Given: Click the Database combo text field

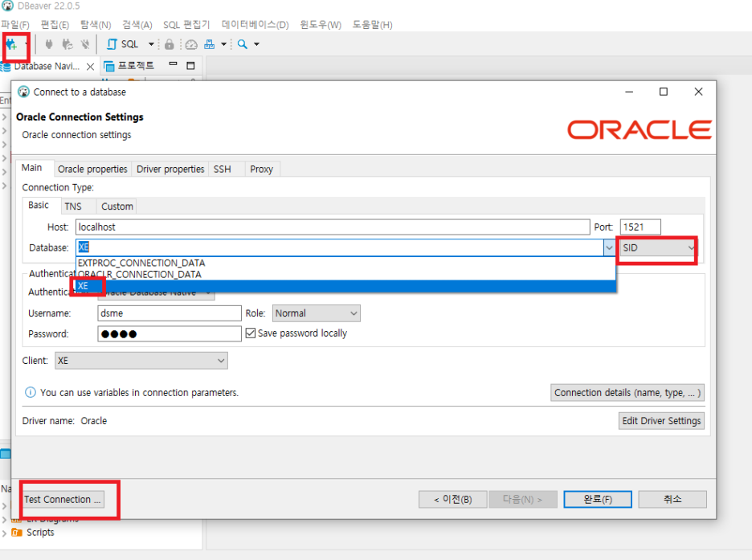Looking at the screenshot, I should click(x=340, y=248).
